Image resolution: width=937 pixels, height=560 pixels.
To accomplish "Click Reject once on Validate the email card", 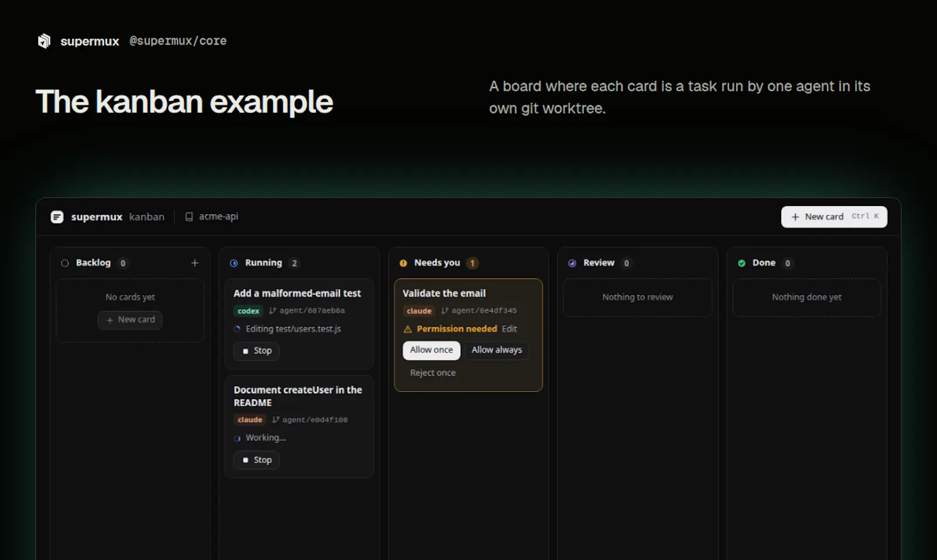I will [433, 373].
